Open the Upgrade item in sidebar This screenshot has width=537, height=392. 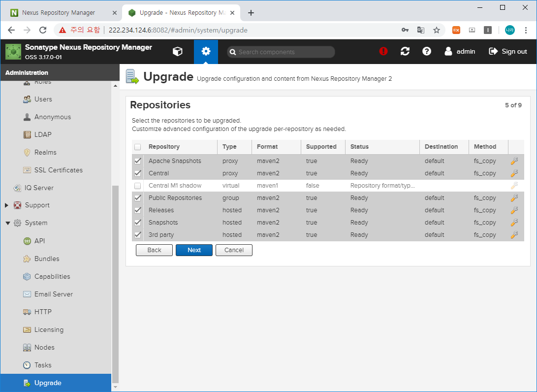[56, 383]
